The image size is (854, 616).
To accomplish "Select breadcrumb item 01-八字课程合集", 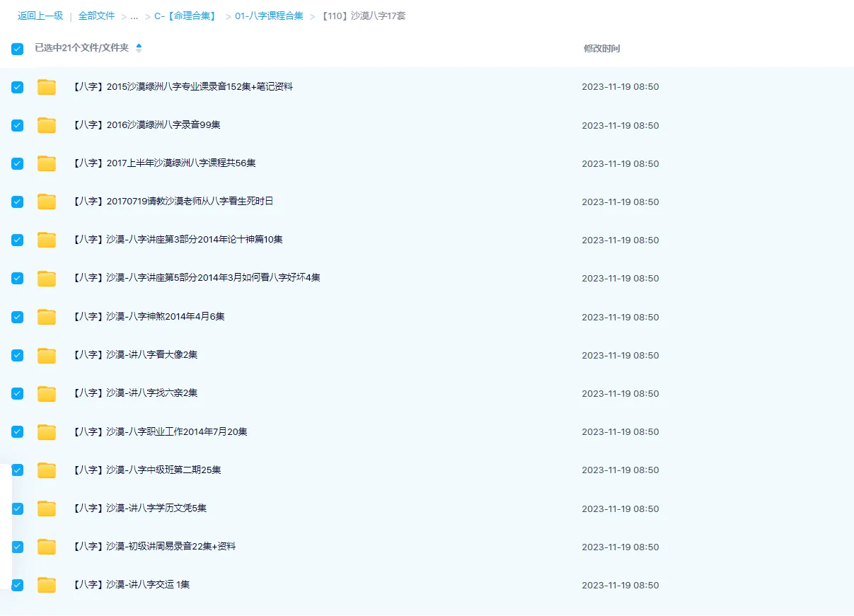I will click(269, 16).
